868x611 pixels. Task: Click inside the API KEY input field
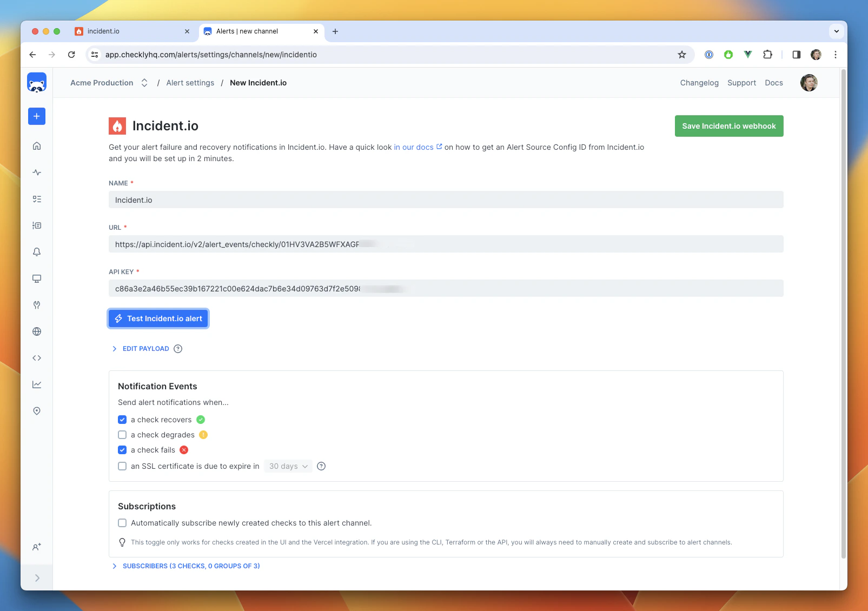point(446,288)
